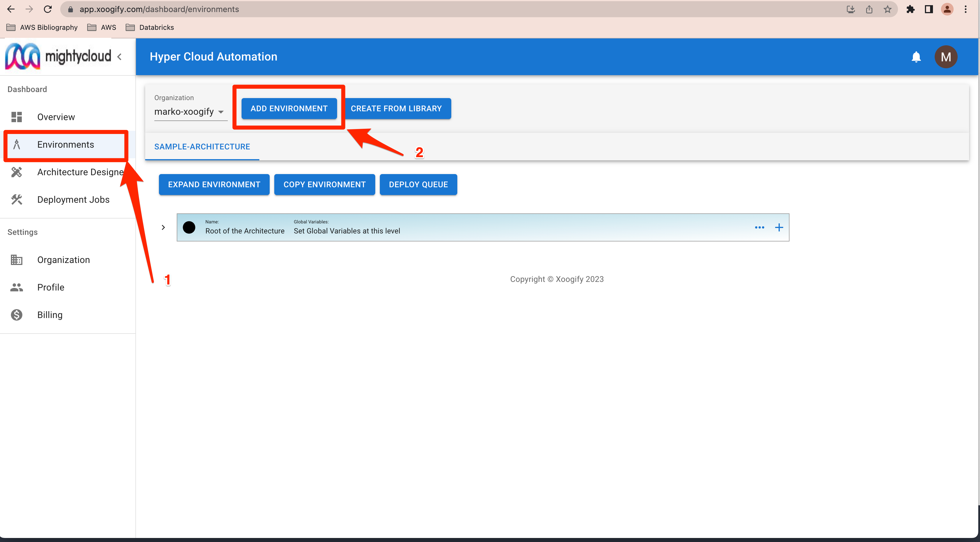Open Architecture Designer from sidebar
The width and height of the screenshot is (980, 542).
[80, 172]
